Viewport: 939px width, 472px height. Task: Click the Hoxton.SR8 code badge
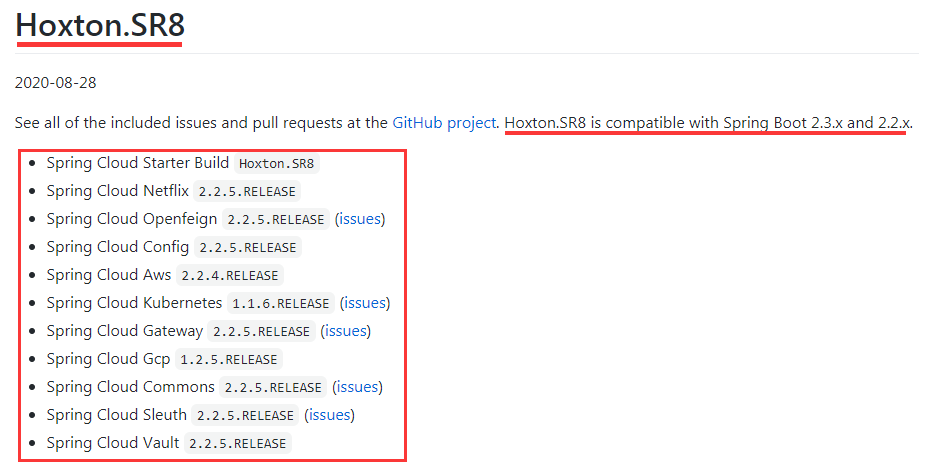point(277,164)
